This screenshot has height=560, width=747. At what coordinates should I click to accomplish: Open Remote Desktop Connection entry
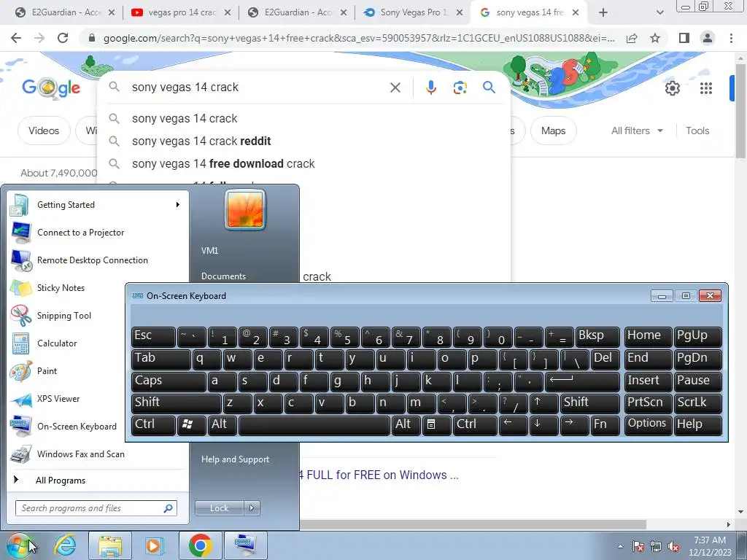coord(98,260)
